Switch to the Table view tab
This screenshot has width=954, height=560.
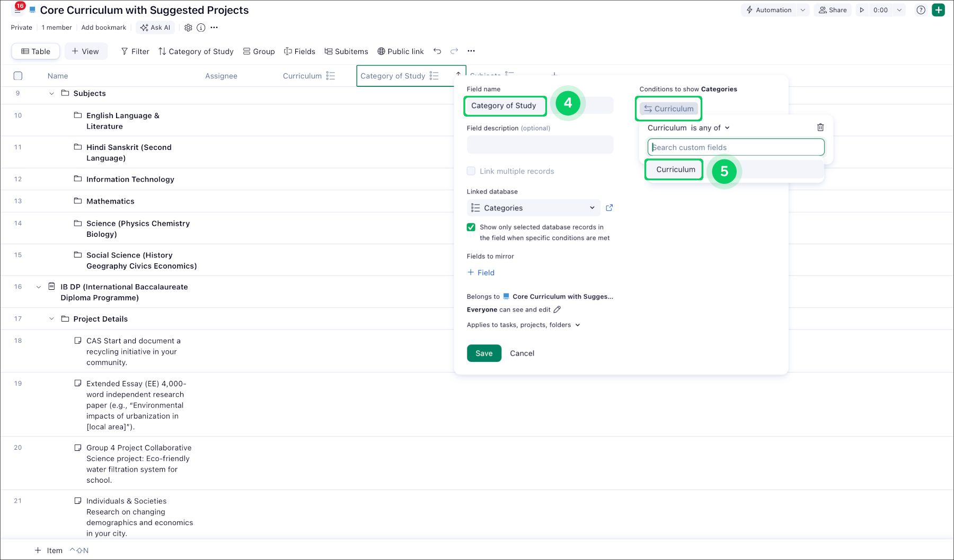[35, 51]
